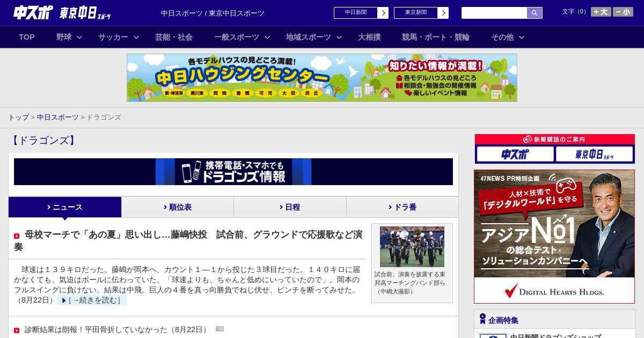The image size is (644, 338).
Task: Click the arrow on 中日新聞 button
Action: [383, 13]
